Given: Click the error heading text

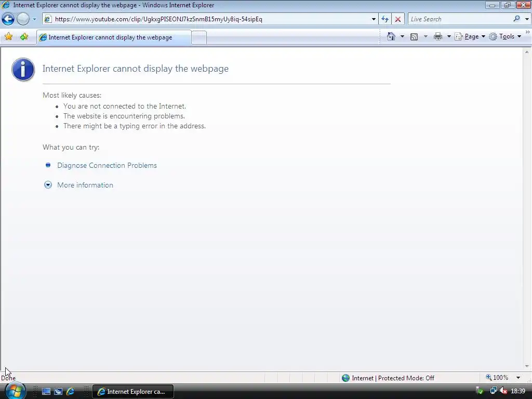Looking at the screenshot, I should click(136, 69).
